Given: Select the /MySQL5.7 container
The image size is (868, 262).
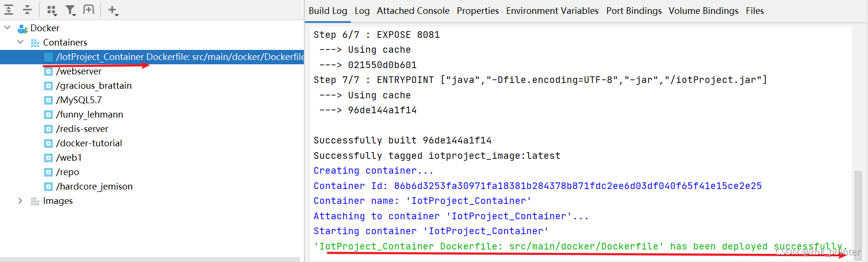Looking at the screenshot, I should [x=79, y=100].
